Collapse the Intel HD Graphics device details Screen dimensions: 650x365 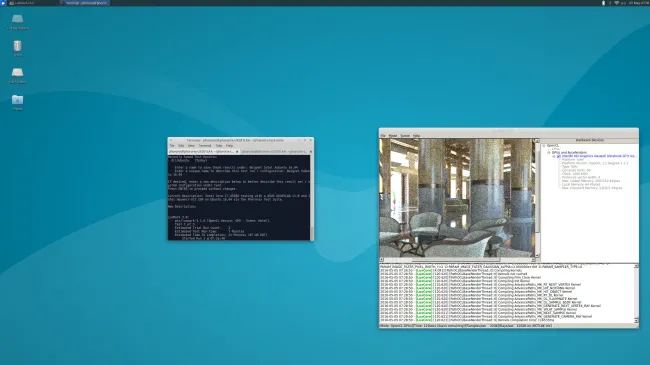point(554,156)
